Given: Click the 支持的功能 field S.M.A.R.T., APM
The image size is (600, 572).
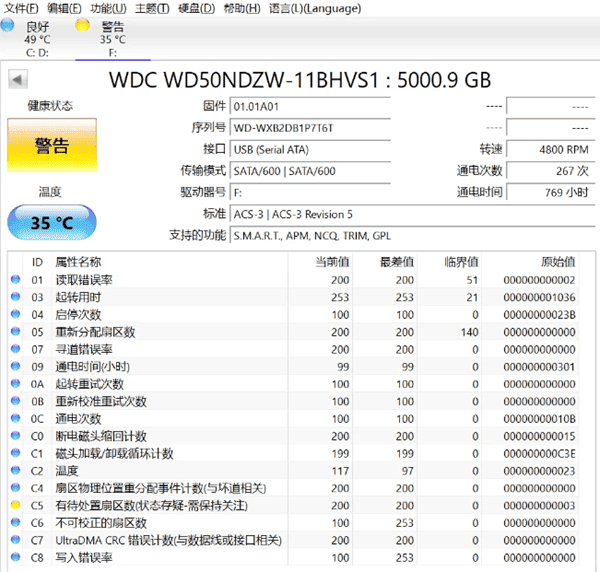Looking at the screenshot, I should tap(412, 235).
